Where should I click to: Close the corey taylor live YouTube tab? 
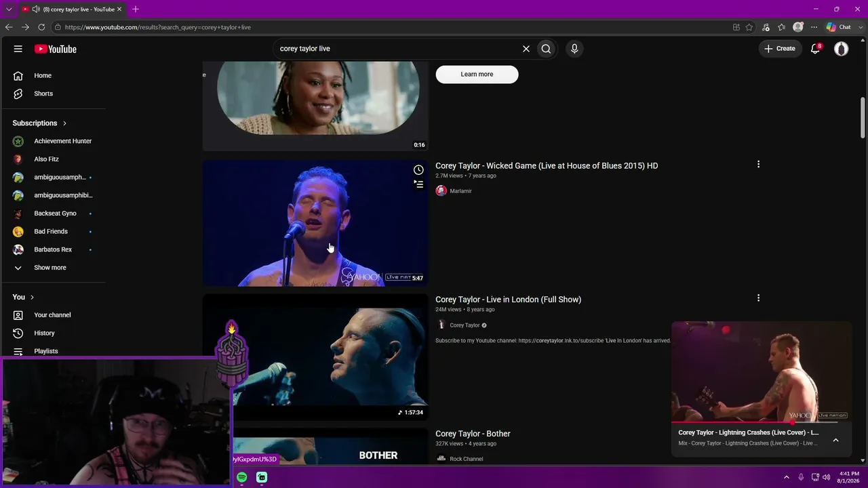[x=119, y=9]
